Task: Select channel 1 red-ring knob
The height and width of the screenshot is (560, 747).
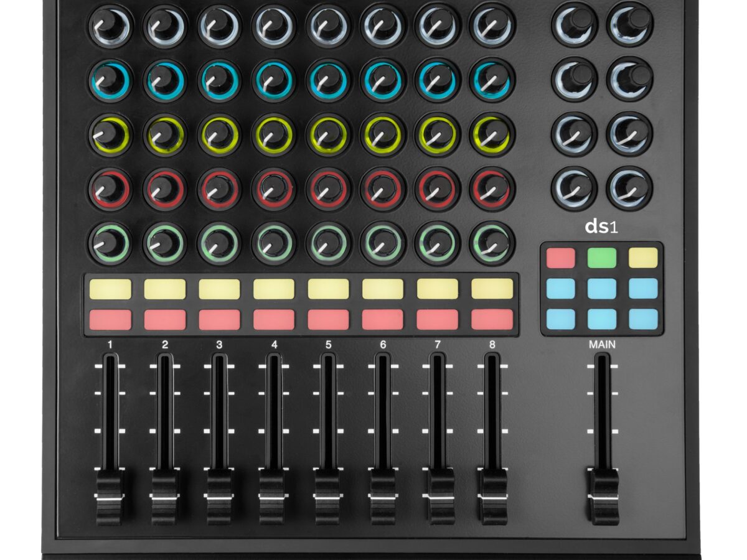Action: (x=111, y=189)
